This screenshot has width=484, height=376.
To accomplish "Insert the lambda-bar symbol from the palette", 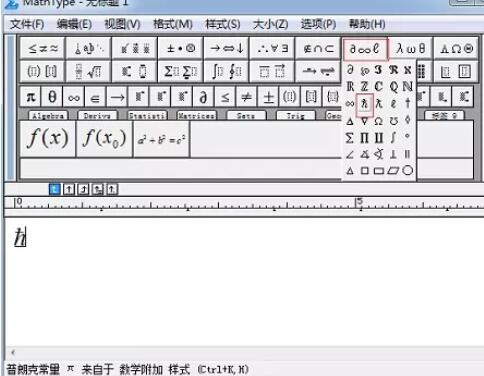I will [x=379, y=104].
